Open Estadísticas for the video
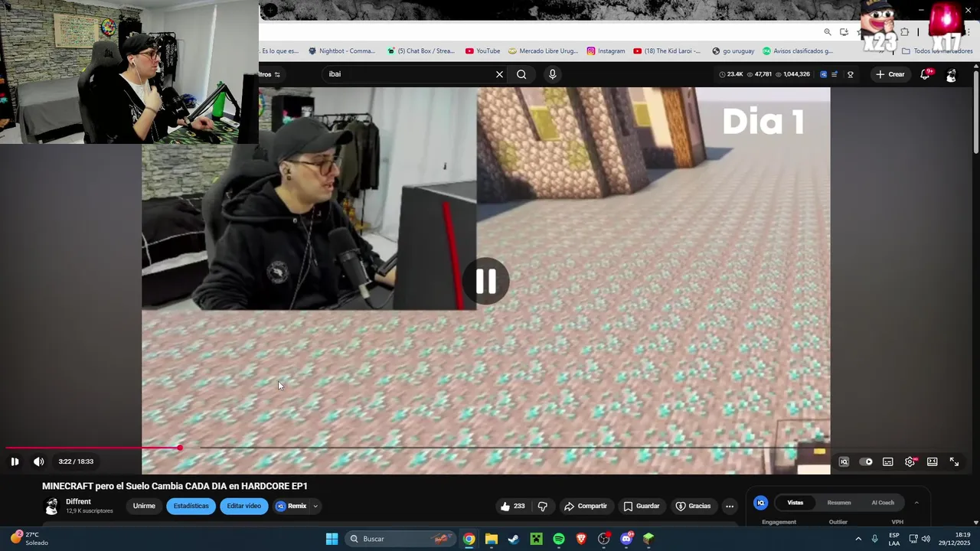 pyautogui.click(x=191, y=506)
